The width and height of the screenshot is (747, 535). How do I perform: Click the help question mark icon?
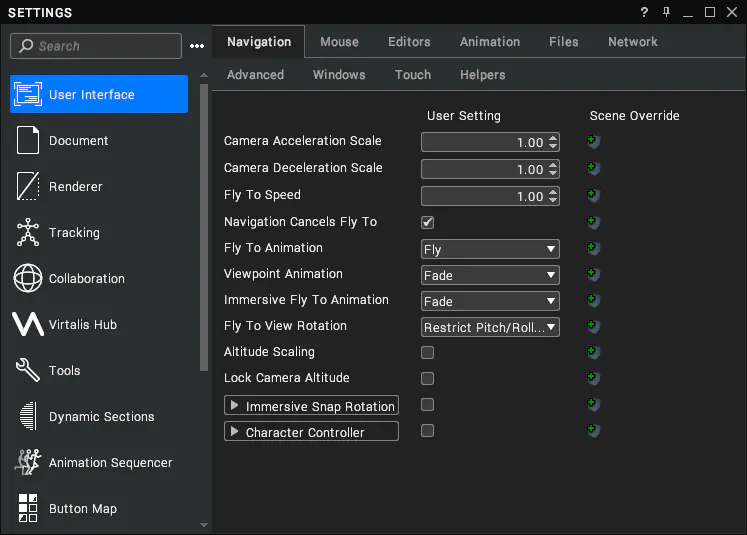[644, 12]
